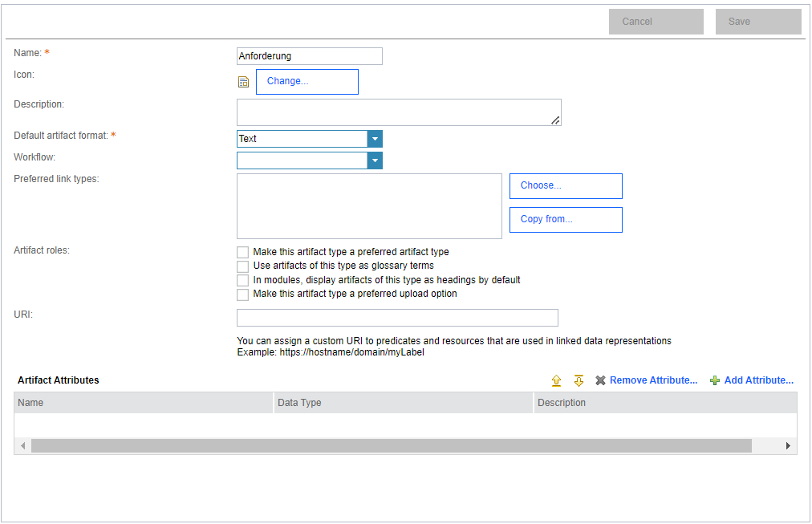Click Choose link types button
The width and height of the screenshot is (812, 524).
(566, 185)
